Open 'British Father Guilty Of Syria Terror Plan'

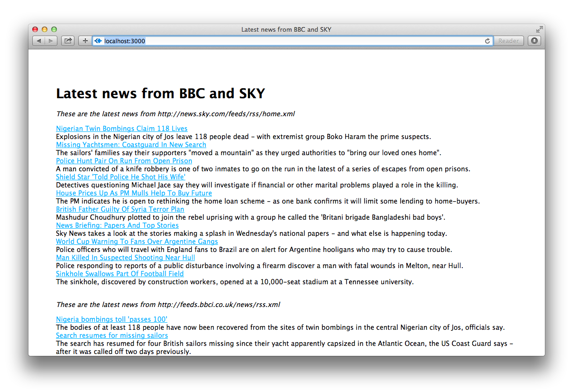120,209
